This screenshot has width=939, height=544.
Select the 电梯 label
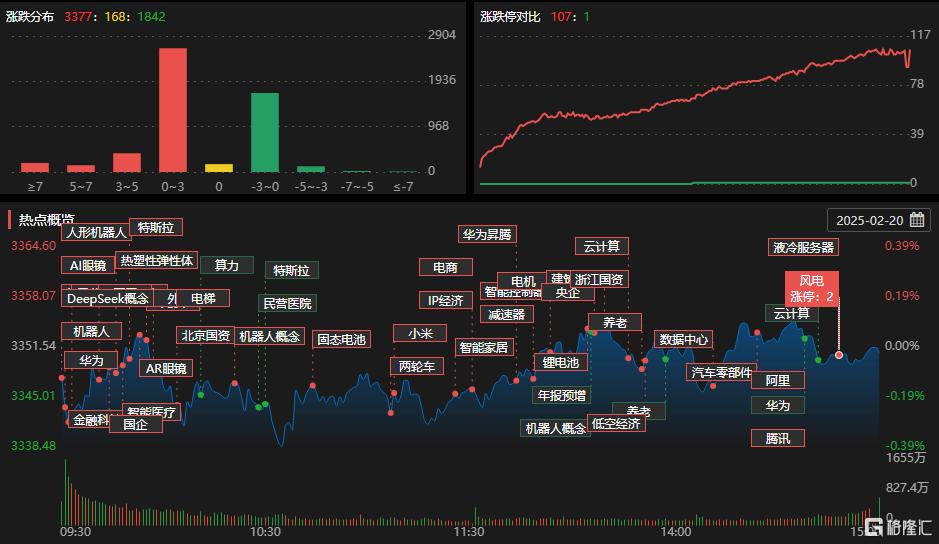pyautogui.click(x=204, y=298)
